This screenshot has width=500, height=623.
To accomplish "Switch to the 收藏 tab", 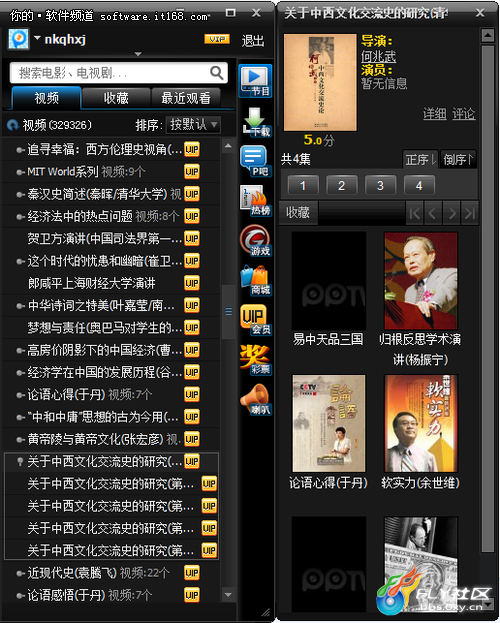I will 116,98.
